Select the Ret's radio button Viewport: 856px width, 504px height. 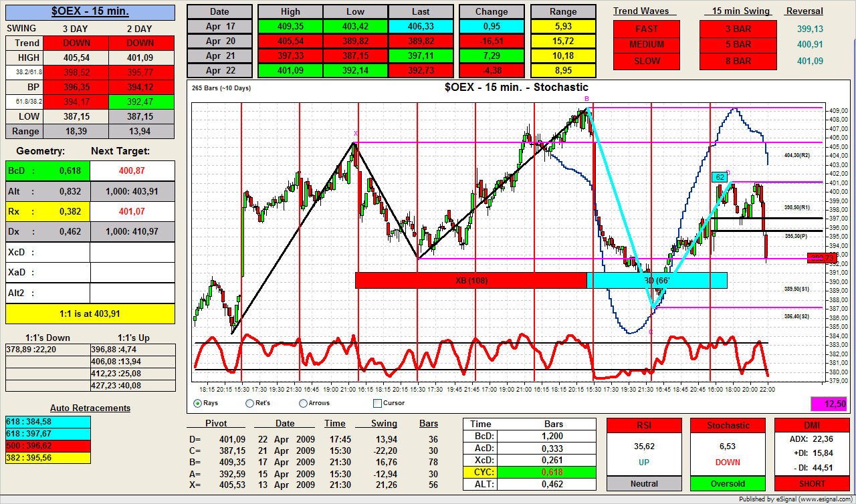[250, 403]
